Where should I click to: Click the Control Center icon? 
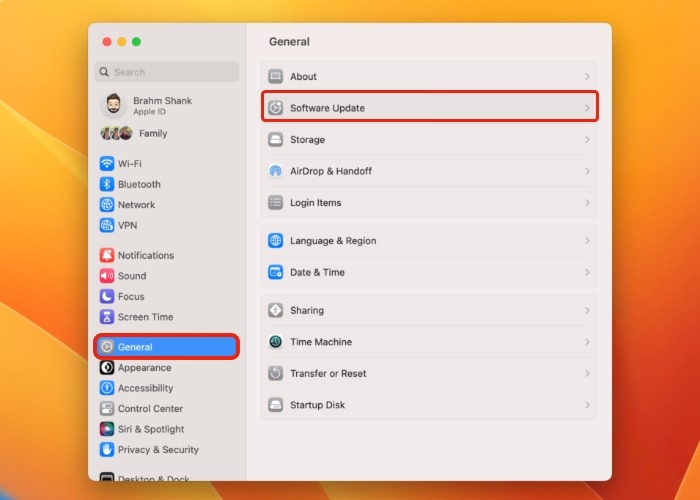(x=107, y=408)
